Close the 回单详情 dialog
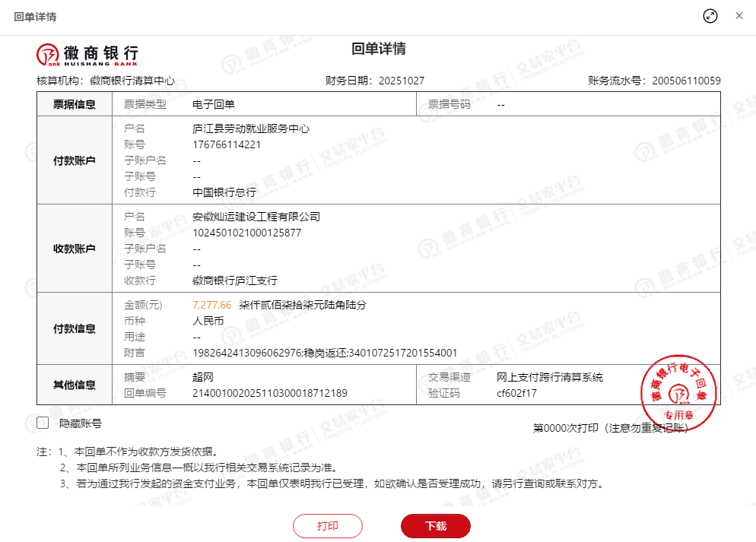This screenshot has width=756, height=542. 739,16
